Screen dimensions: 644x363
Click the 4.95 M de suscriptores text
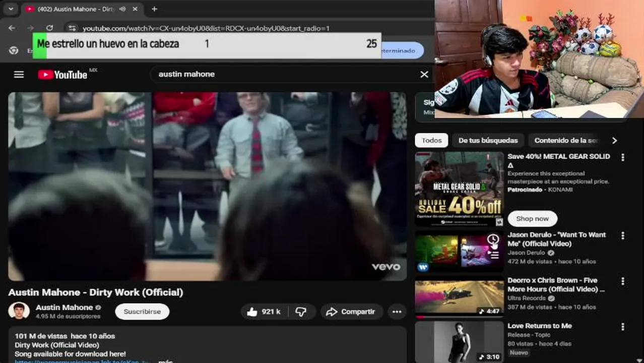(x=68, y=317)
